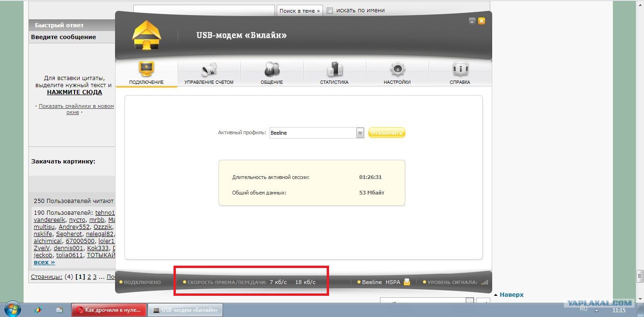Click the transmit speed 18 кб/с

point(305,282)
